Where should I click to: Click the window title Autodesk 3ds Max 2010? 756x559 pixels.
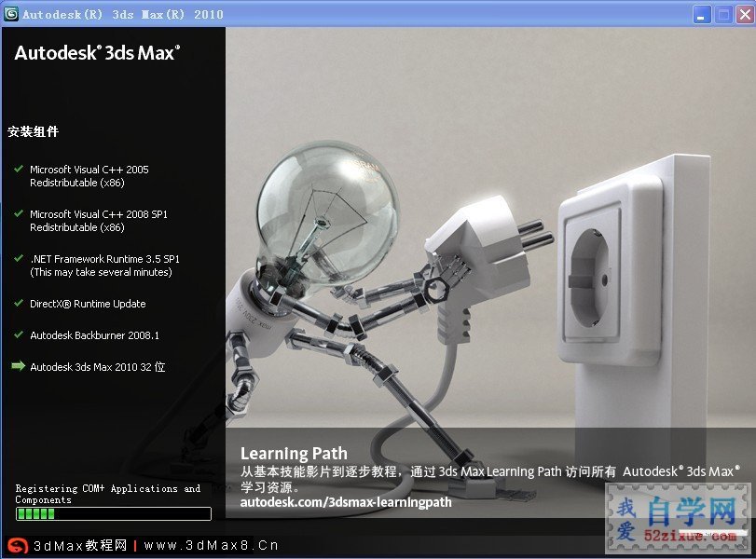[123, 15]
